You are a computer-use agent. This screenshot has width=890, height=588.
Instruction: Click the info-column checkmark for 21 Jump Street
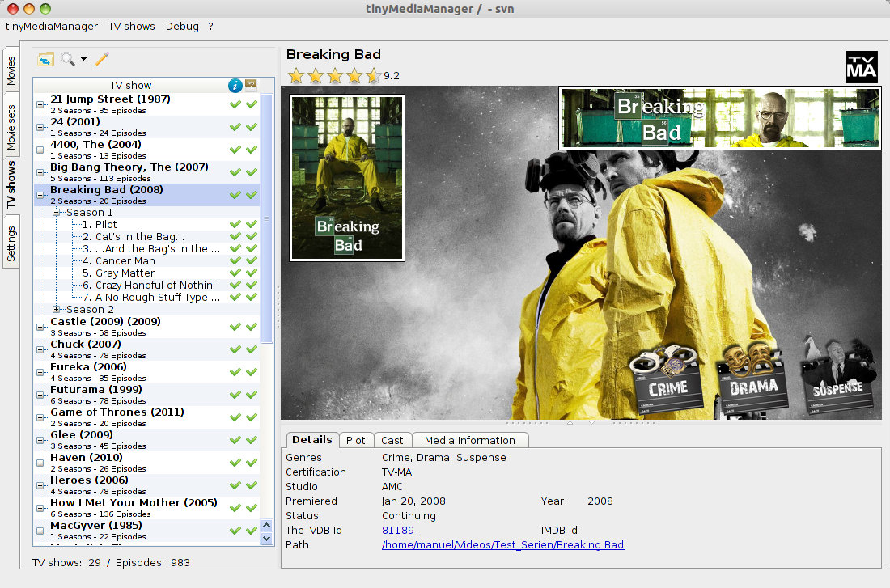235,104
